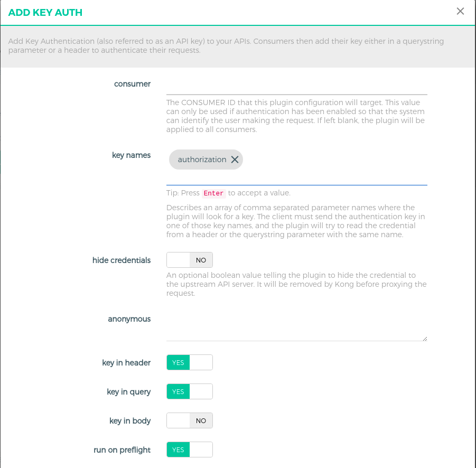Click the red Enter key hint
Viewport: 476px width, 468px height.
pyautogui.click(x=213, y=193)
